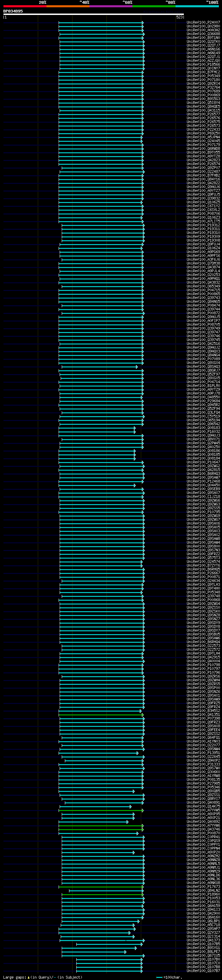The width and height of the screenshot is (222, 980).
Task: Select hit label UniRef100_P32764
Action: (x=203, y=87)
